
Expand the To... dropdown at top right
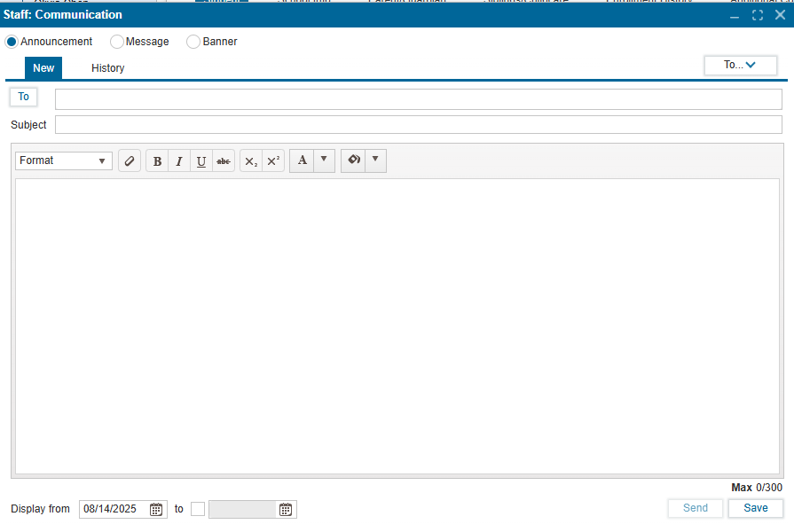740,65
